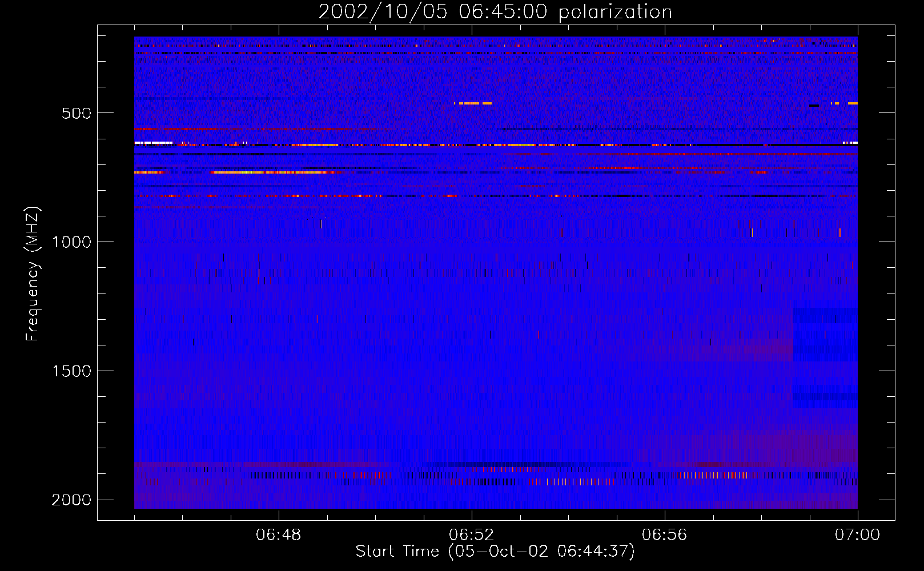Click the 07:00 time tick label
Image resolution: width=924 pixels, height=571 pixels.
858,535
